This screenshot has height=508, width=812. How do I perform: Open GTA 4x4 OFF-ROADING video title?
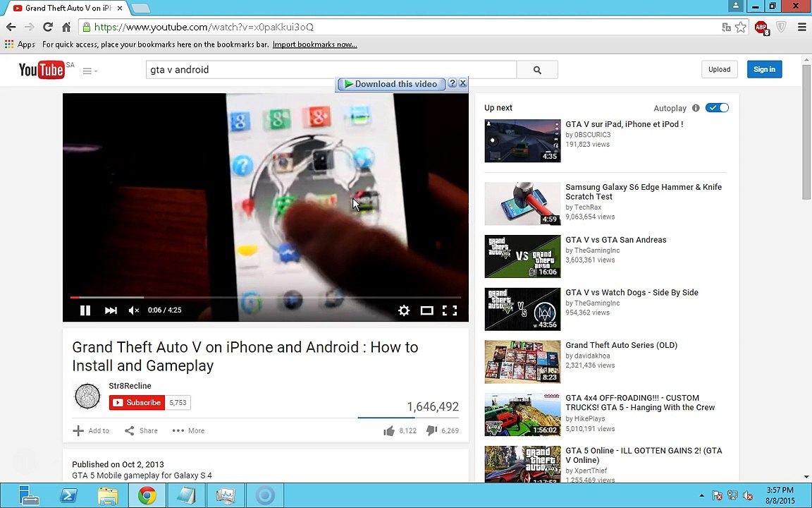[x=640, y=403]
